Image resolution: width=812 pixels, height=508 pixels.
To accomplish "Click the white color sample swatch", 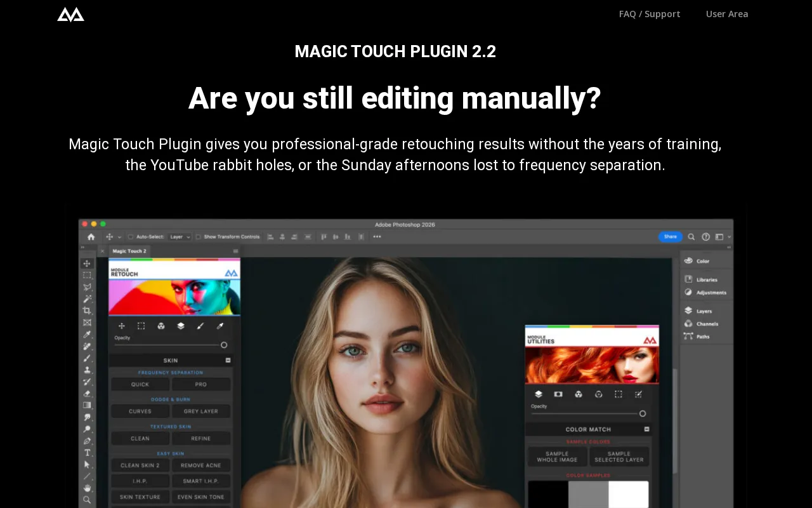I will pyautogui.click(x=628, y=494).
